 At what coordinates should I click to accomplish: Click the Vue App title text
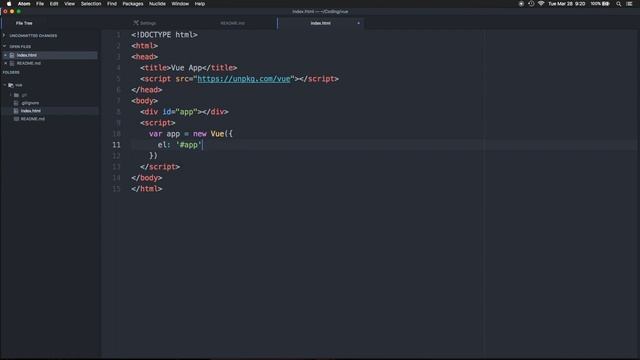[x=186, y=68]
